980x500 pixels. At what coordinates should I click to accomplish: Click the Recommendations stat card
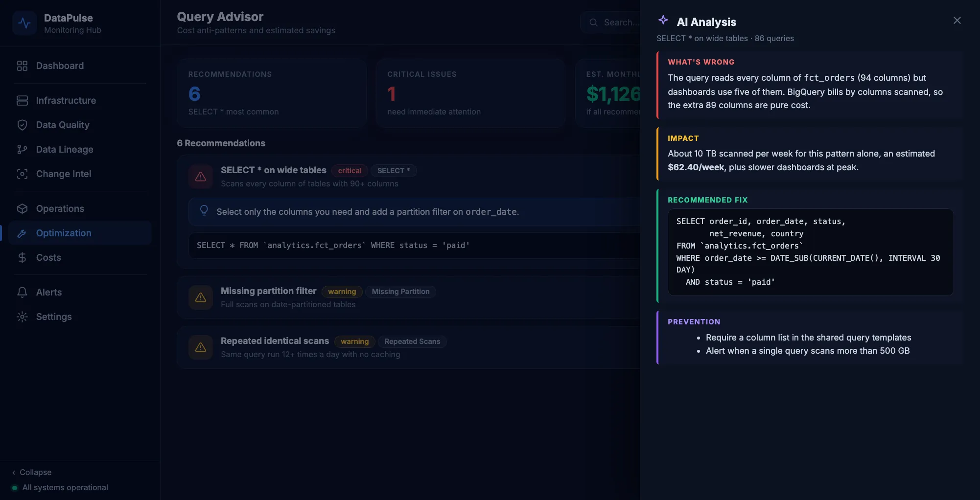(272, 93)
